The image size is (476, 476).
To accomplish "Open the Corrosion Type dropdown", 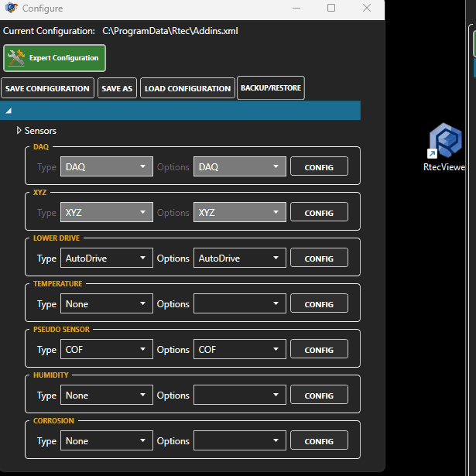I will tap(107, 440).
